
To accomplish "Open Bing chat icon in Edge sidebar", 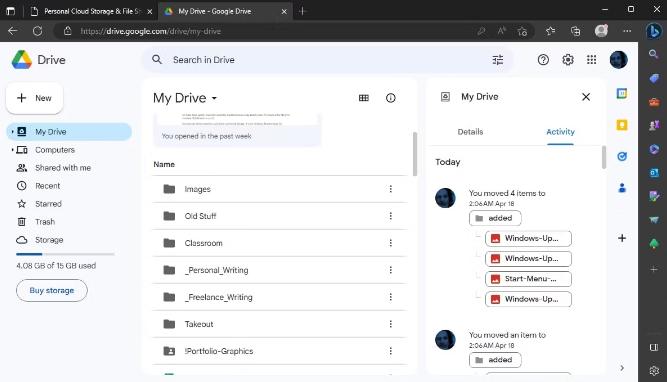I will (654, 31).
